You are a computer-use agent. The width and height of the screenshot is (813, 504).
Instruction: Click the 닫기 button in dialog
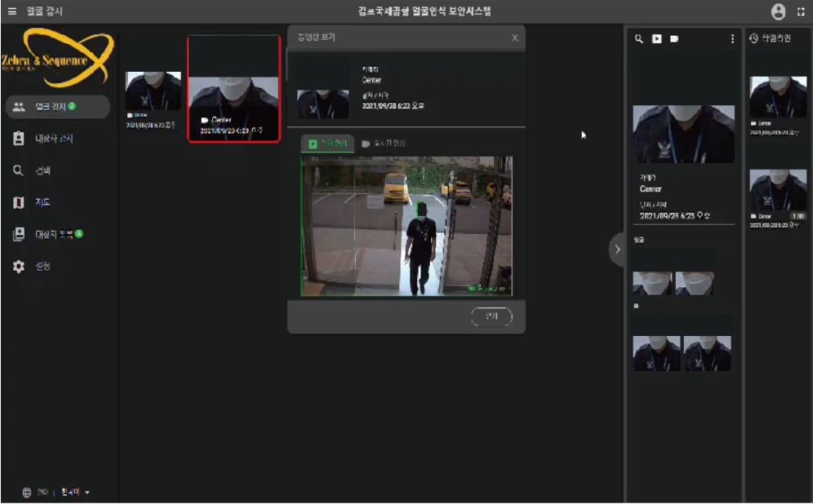(491, 316)
